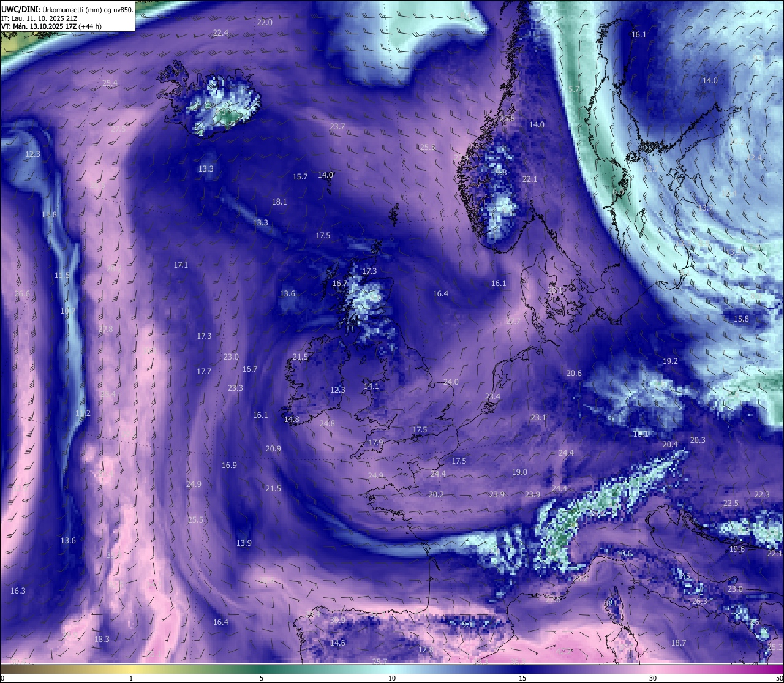Click the 15.8 value label
The image size is (784, 683).
pyautogui.click(x=741, y=319)
